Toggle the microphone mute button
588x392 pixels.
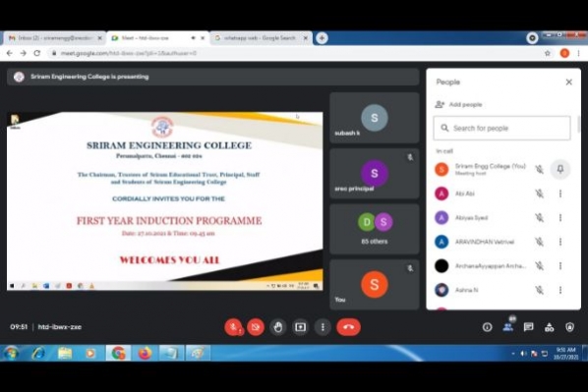[234, 327]
